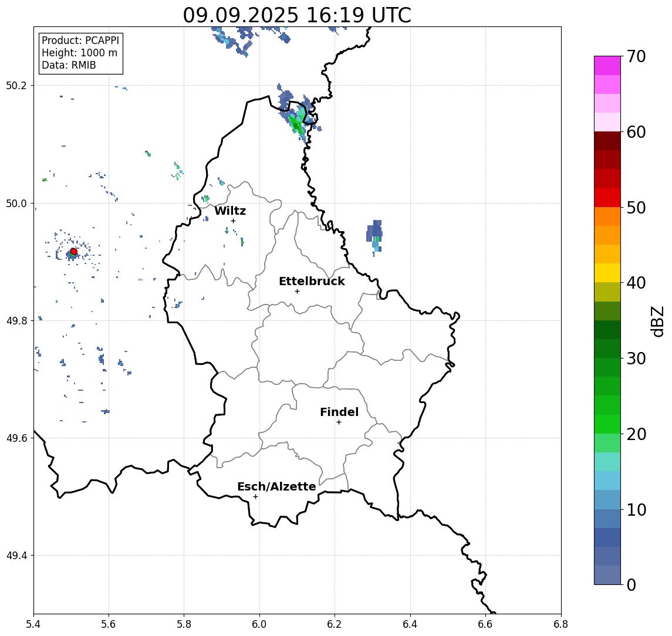
Task: Select the Ettelbruck station label
Action: (x=312, y=281)
